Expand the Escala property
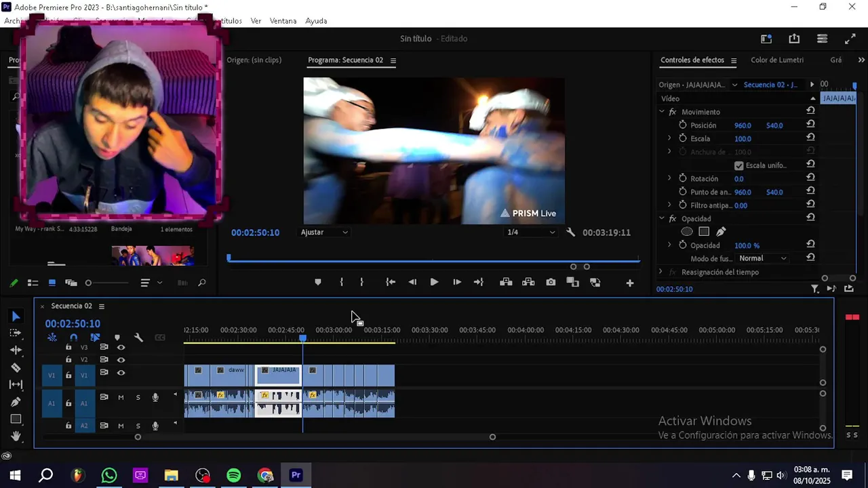 tap(669, 138)
